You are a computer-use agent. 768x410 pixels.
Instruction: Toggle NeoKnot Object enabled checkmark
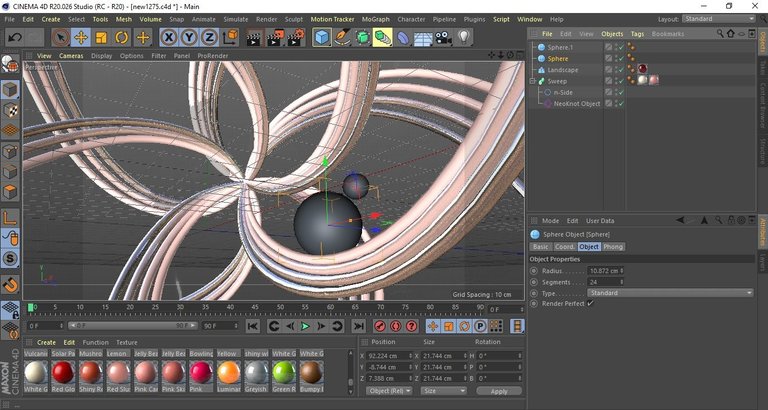click(621, 104)
